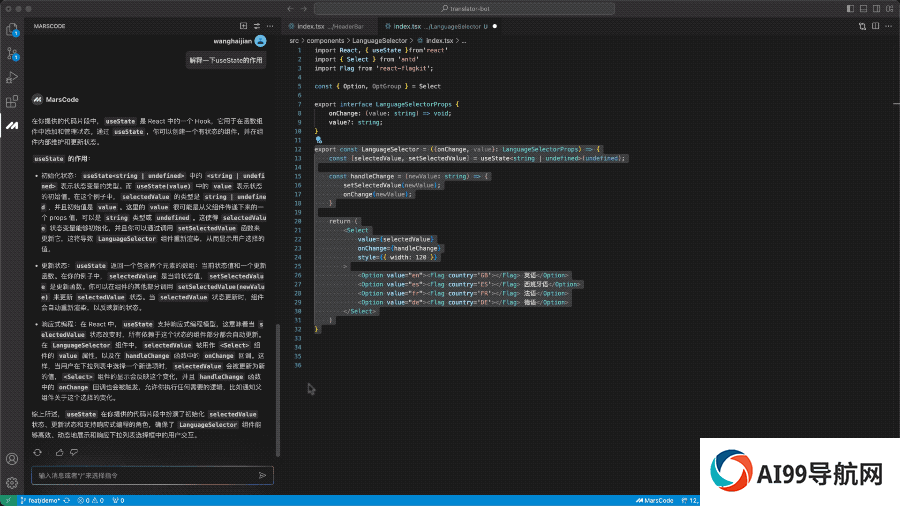Screen dimensions: 900x506
Task: Regenerate the MarsCode response
Action: click(37, 452)
